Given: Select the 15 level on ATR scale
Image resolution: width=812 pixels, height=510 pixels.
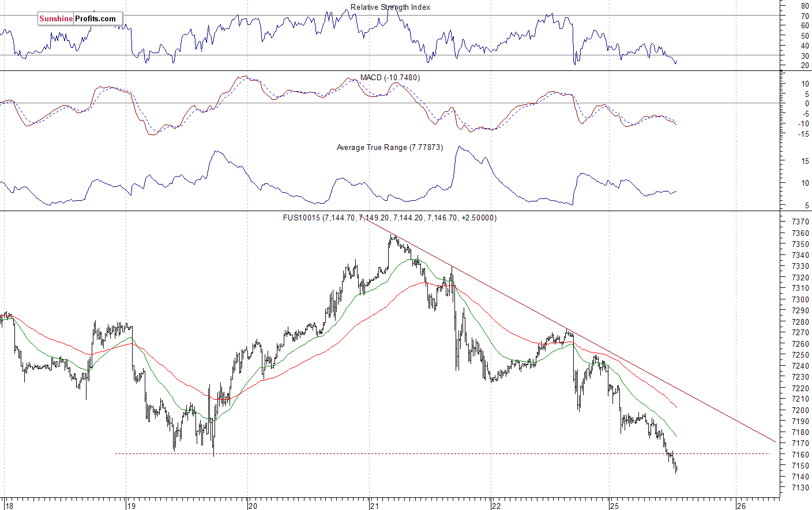Looking at the screenshot, I should 805,161.
